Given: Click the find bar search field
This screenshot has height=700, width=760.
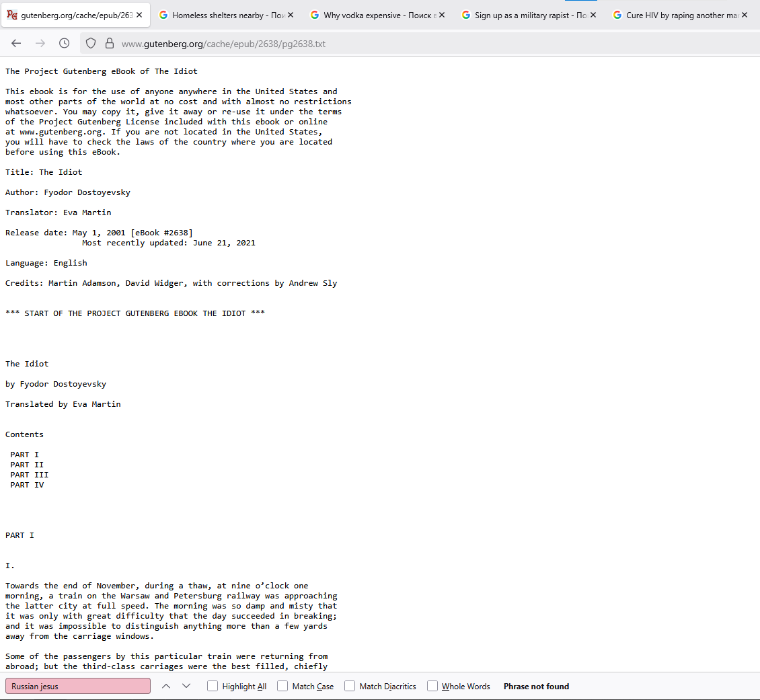Looking at the screenshot, I should tap(78, 686).
